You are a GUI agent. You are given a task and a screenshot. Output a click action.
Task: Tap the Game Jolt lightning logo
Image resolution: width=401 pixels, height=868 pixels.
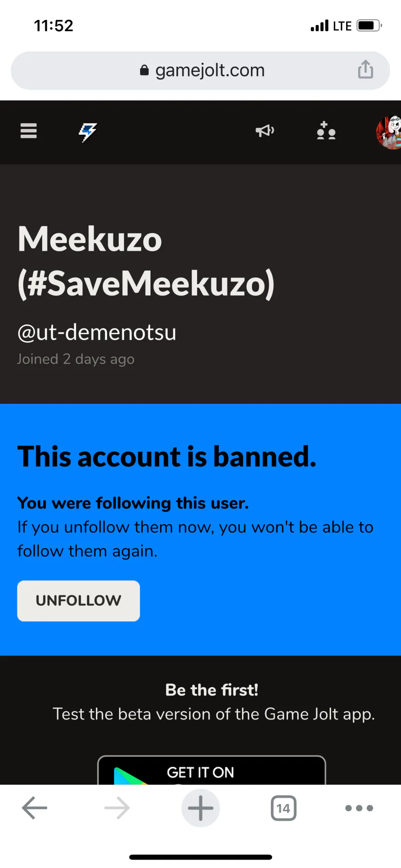tap(88, 132)
